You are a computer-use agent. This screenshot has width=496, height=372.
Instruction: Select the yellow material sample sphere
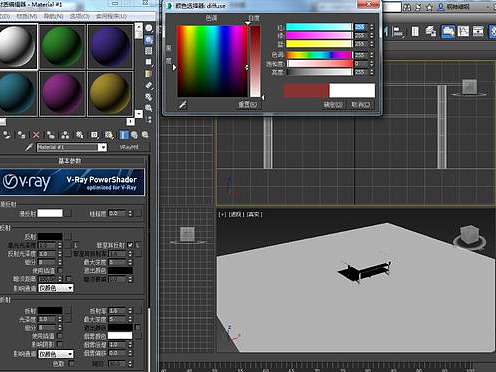[110, 94]
